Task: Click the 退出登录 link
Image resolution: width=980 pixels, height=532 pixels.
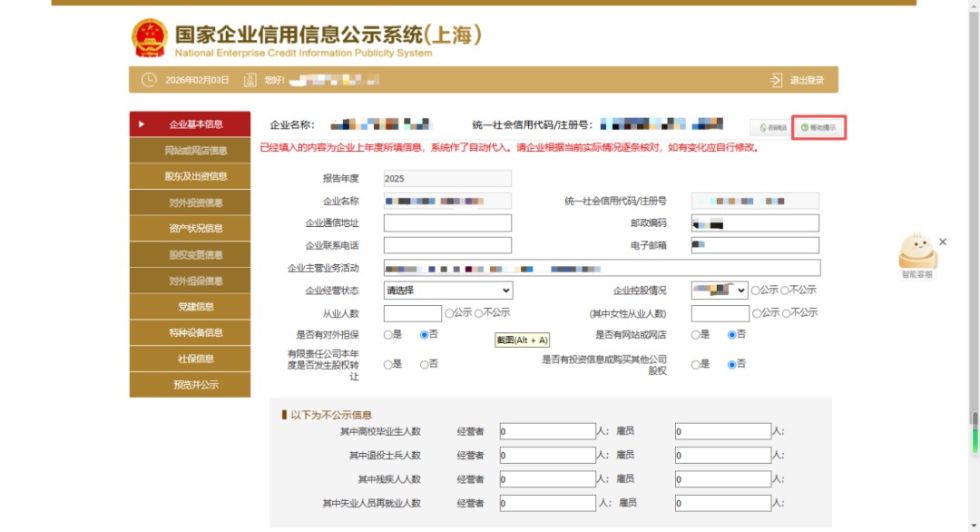Action: click(x=807, y=80)
